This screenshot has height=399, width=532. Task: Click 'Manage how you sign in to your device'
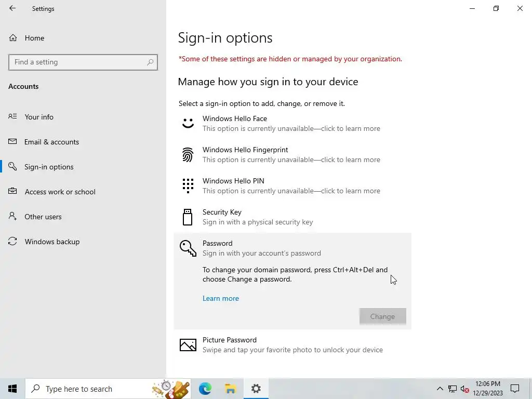point(268,82)
